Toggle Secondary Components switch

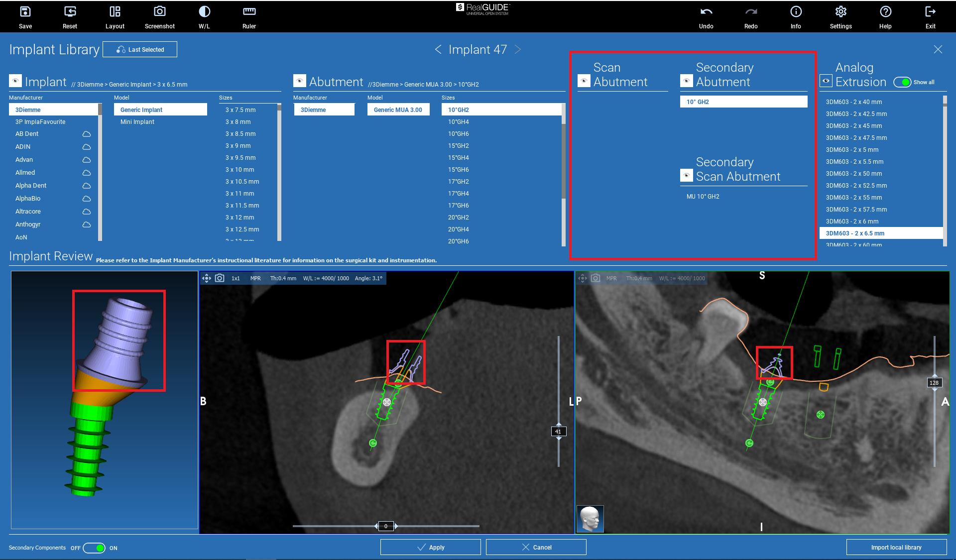[94, 548]
